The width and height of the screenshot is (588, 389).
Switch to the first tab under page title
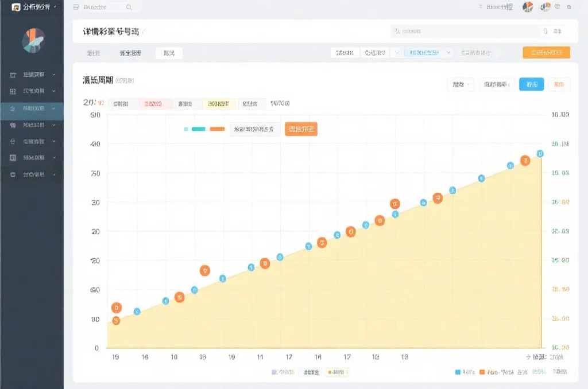coord(93,53)
